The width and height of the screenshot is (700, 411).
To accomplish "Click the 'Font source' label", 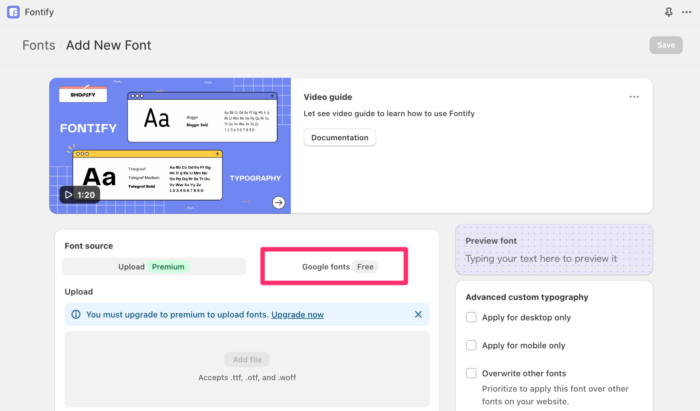I will (88, 246).
